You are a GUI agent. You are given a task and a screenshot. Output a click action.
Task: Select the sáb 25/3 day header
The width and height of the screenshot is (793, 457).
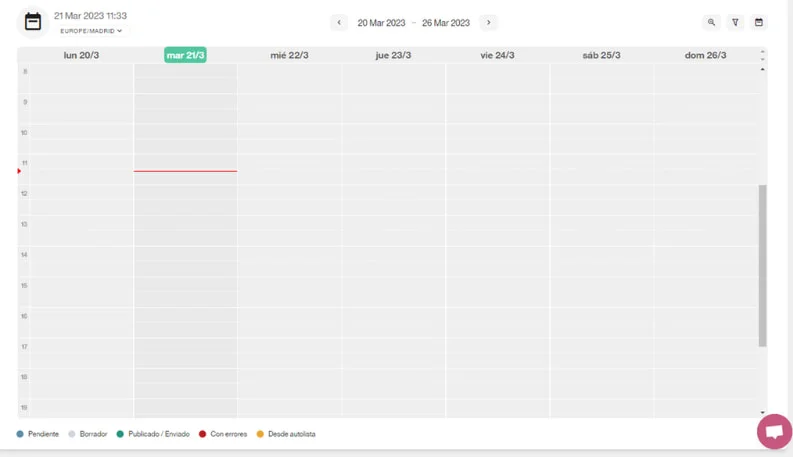[601, 55]
